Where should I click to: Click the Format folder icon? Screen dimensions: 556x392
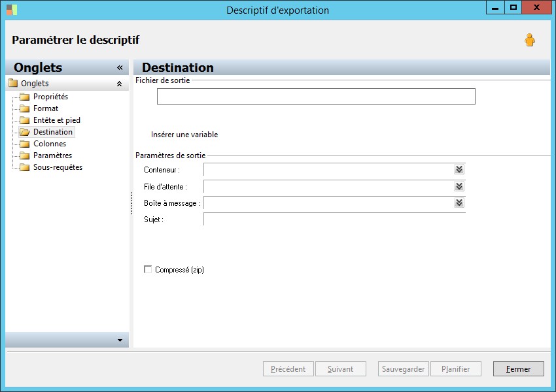coord(25,108)
